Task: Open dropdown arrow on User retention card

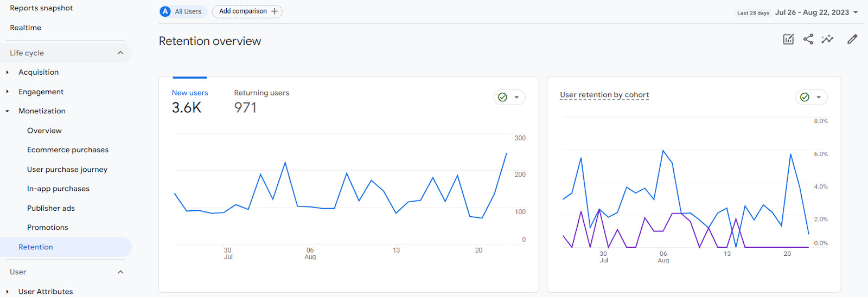Action: pyautogui.click(x=819, y=98)
